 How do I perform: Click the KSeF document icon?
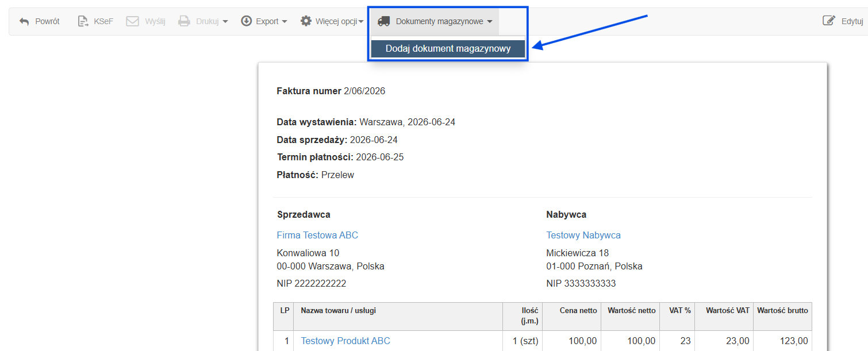(x=83, y=21)
